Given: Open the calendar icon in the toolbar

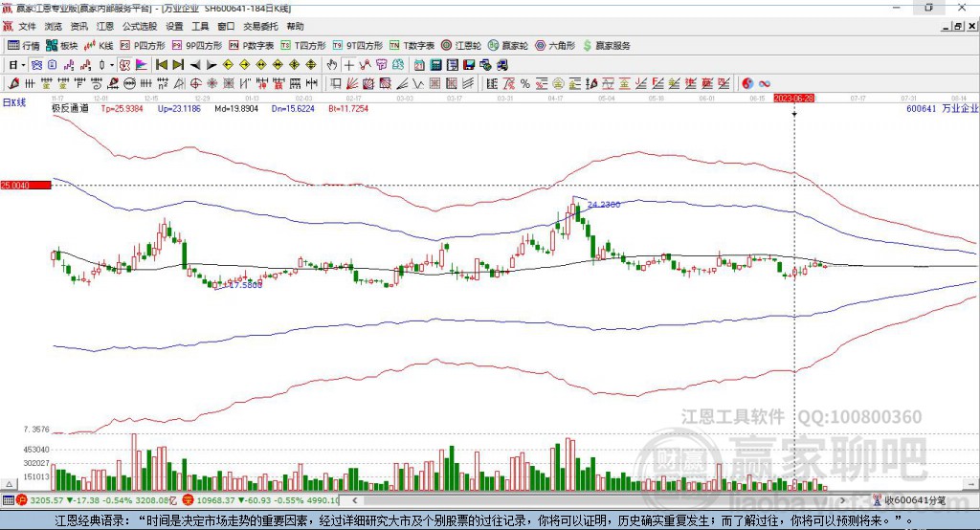Looking at the screenshot, I should (x=419, y=65).
